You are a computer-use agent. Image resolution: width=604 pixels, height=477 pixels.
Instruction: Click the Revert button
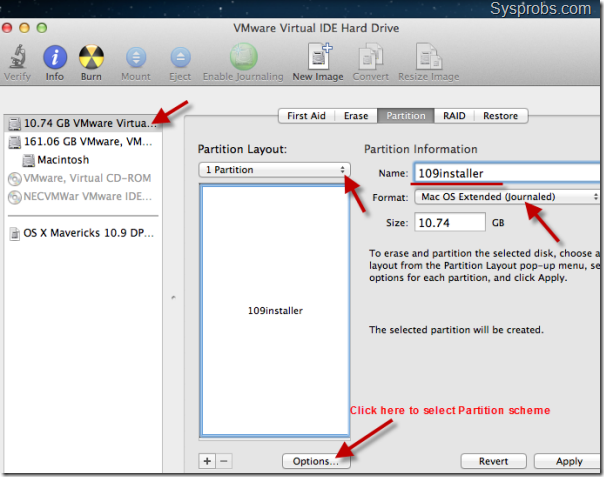pos(493,461)
